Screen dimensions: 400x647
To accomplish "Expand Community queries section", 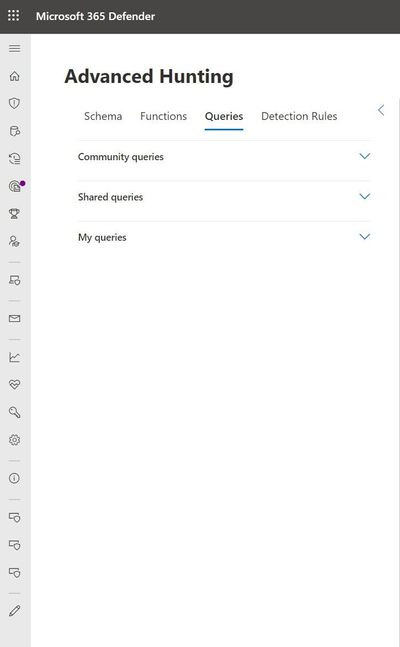I will click(x=224, y=157).
